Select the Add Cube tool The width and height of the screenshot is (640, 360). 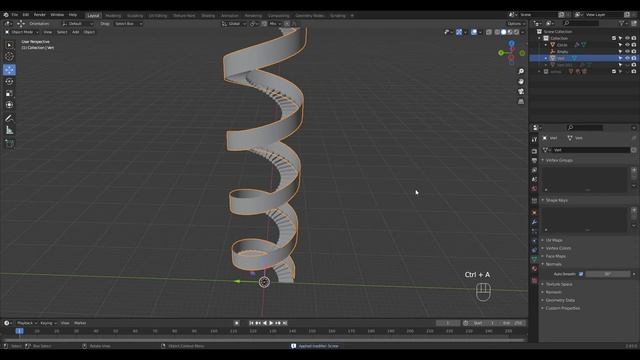9,144
